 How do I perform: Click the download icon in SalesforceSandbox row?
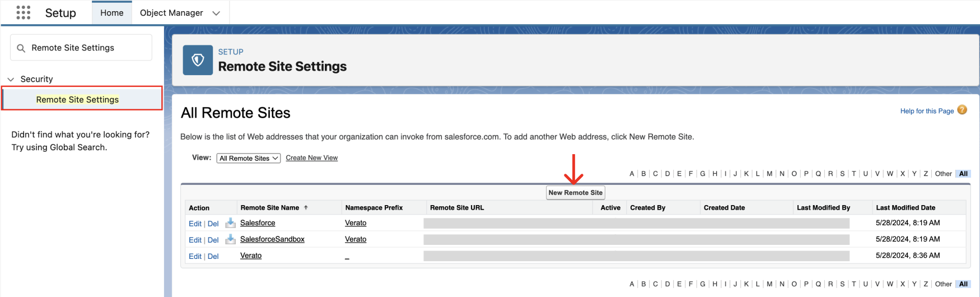pos(230,239)
